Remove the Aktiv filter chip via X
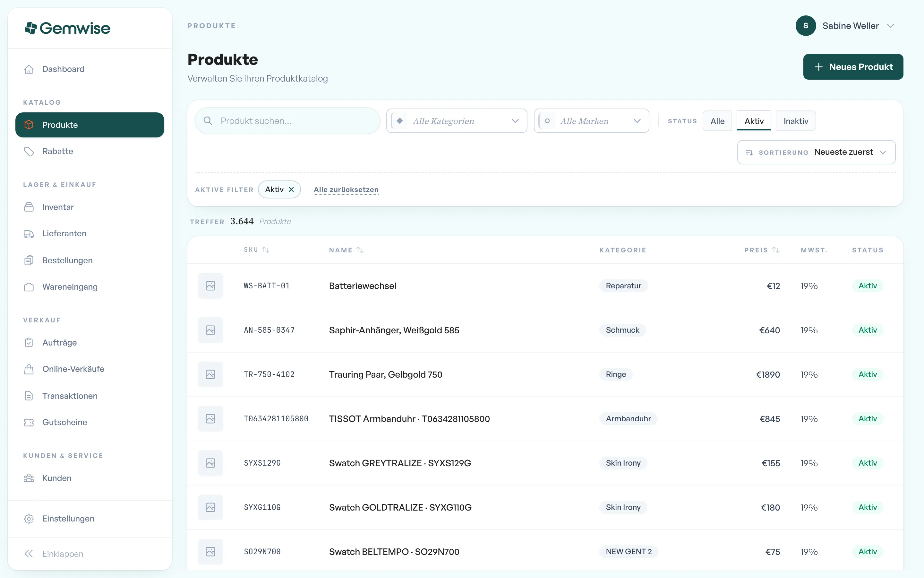The image size is (924, 578). click(x=291, y=189)
